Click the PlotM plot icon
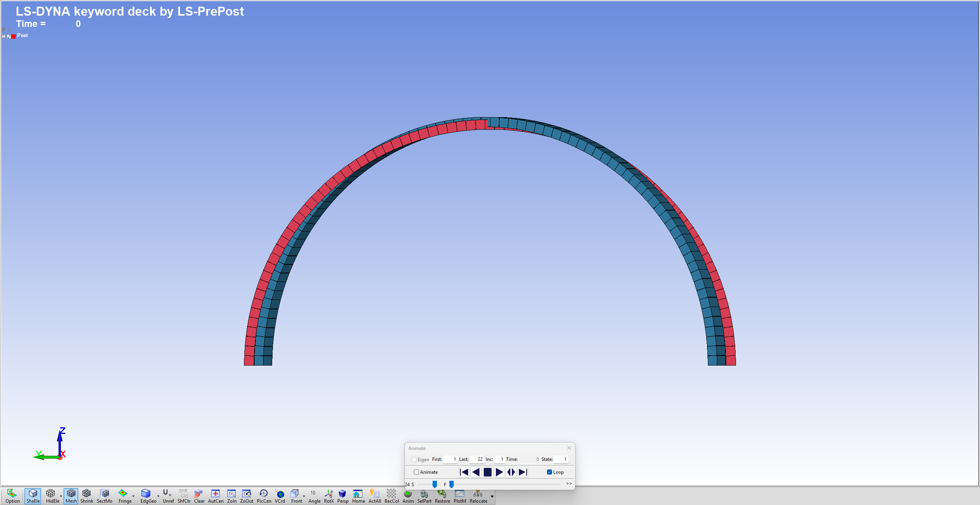980x505 pixels. pos(460,496)
